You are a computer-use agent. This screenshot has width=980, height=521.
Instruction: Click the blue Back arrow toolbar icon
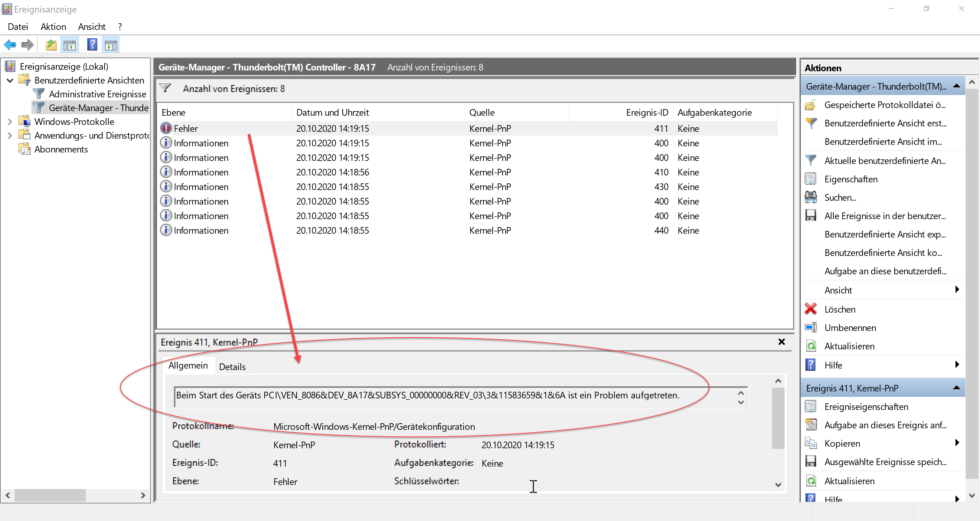click(10, 45)
